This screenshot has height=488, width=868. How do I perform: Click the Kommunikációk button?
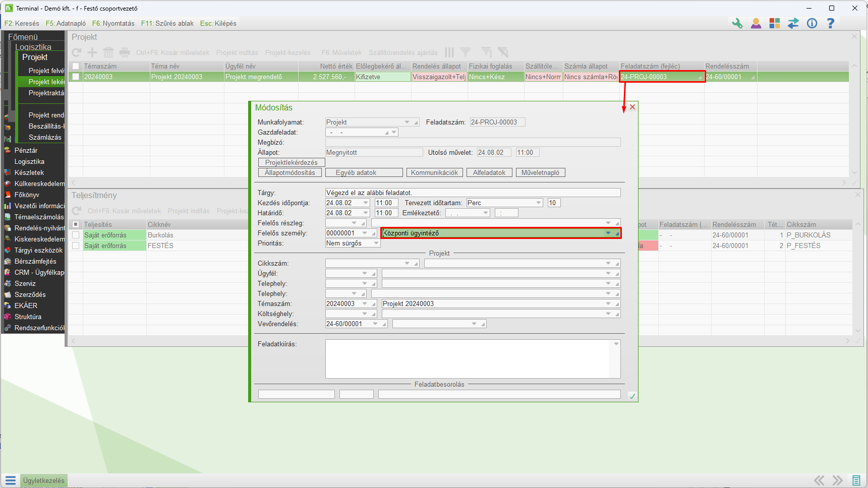tap(434, 172)
